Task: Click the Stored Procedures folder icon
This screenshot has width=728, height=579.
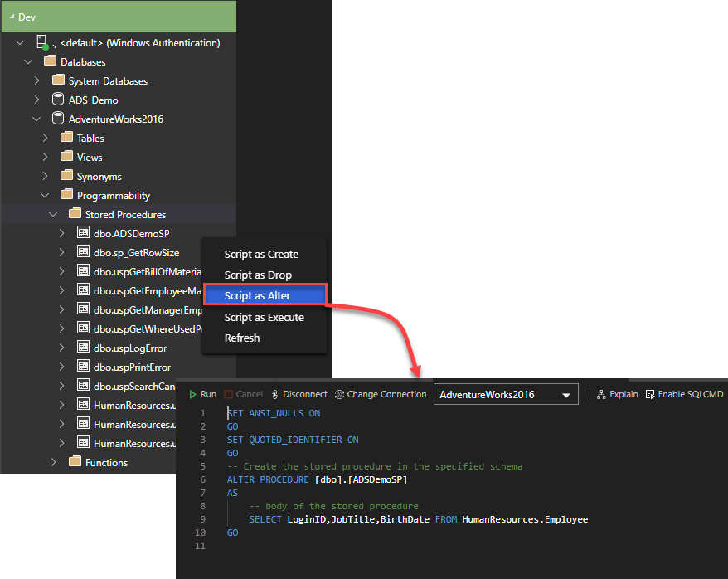Action: [x=75, y=213]
